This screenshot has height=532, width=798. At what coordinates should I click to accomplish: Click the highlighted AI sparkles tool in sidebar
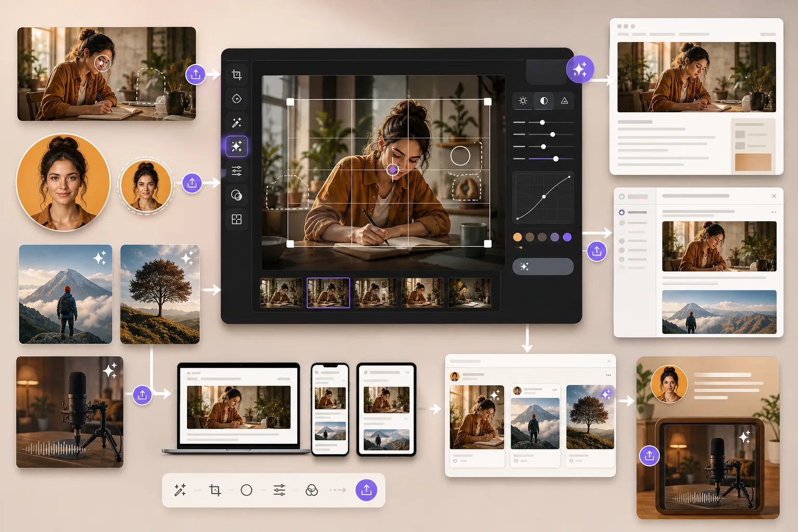pos(236,147)
